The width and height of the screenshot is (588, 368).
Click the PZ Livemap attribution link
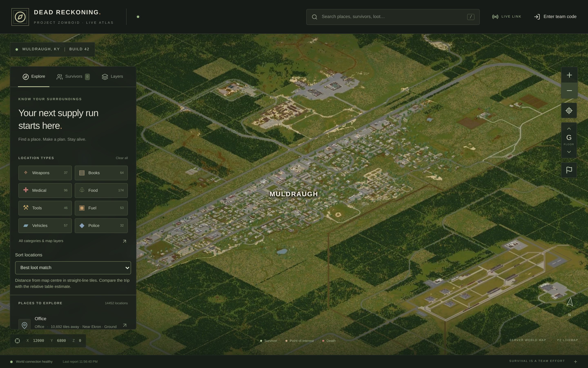click(x=567, y=340)
